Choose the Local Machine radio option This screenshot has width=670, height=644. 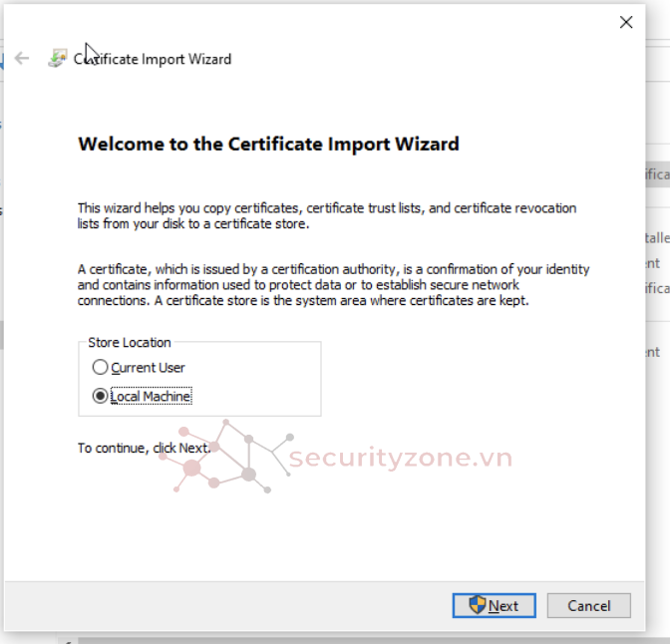tap(100, 396)
